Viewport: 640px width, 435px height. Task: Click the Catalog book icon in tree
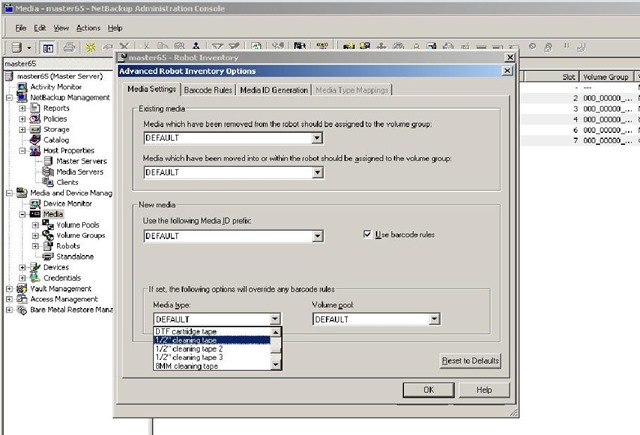point(36,140)
